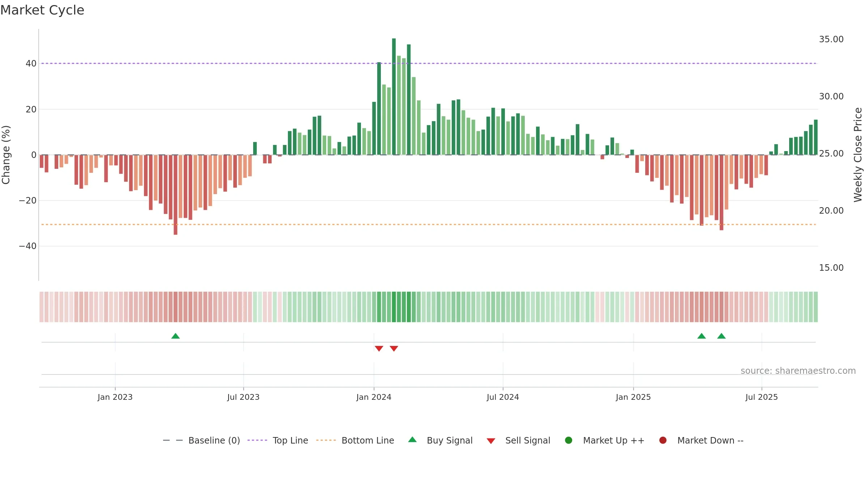868x488 pixels.
Task: Click the Buy Signal legend triangle icon
Action: coord(412,440)
